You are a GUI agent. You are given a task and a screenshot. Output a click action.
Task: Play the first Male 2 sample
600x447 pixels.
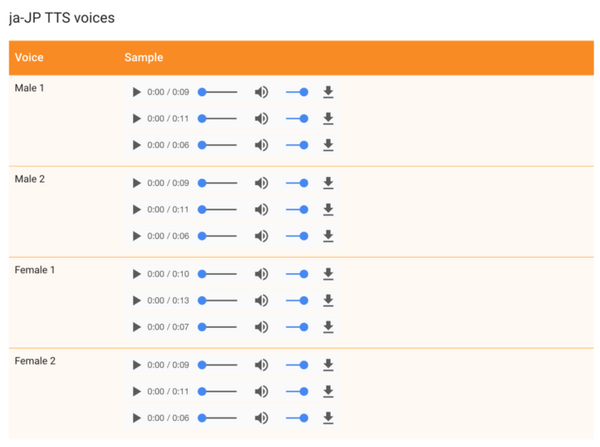click(137, 183)
